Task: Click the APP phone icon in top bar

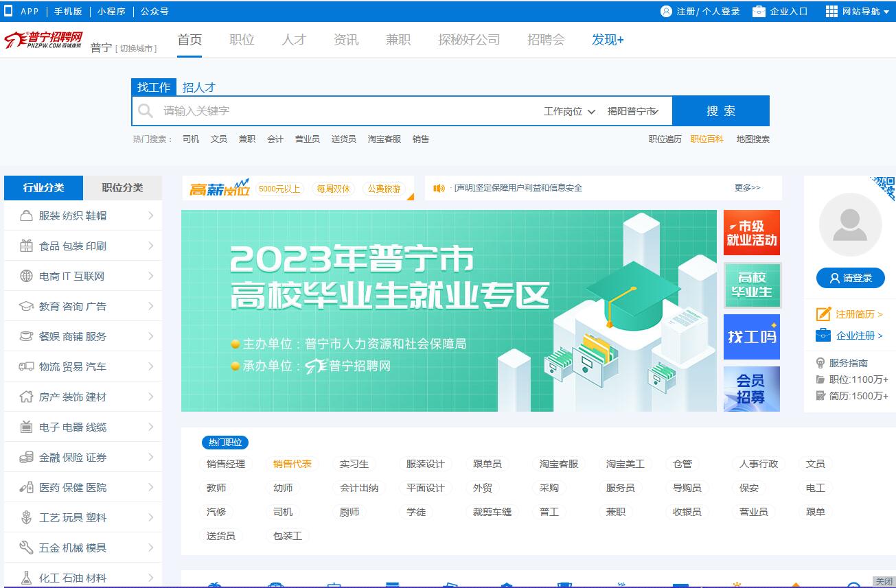Action: pos(9,11)
